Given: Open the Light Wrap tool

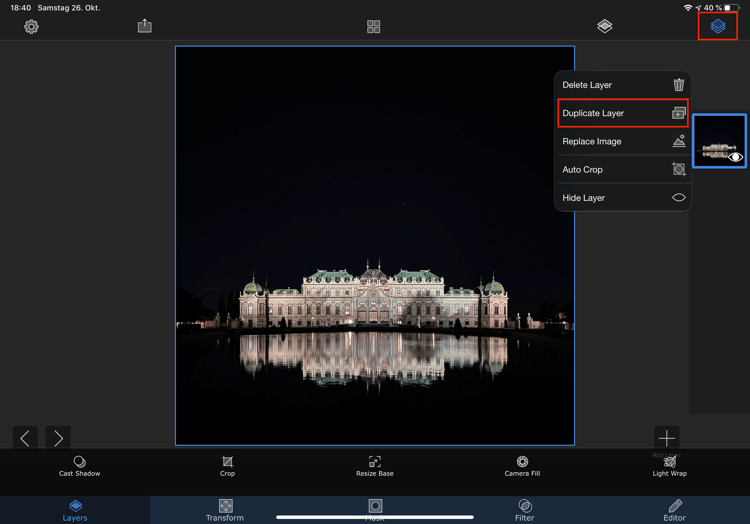Looking at the screenshot, I should pos(670,466).
